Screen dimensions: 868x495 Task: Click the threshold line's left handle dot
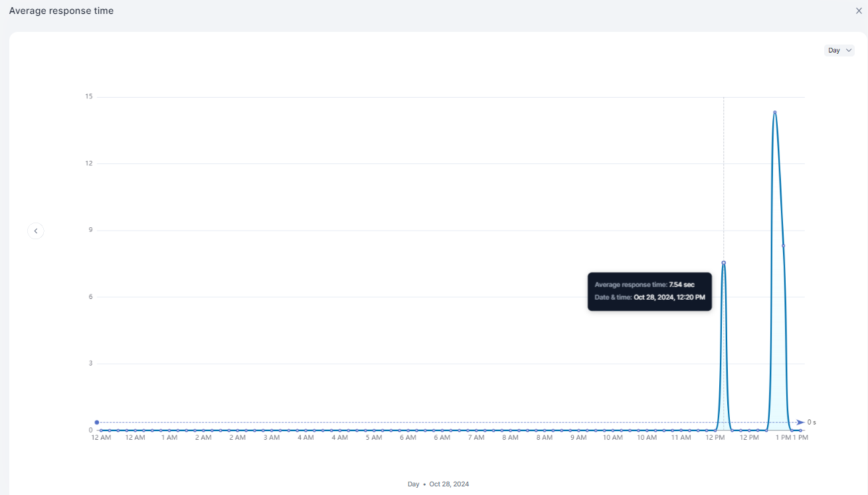coord(97,423)
